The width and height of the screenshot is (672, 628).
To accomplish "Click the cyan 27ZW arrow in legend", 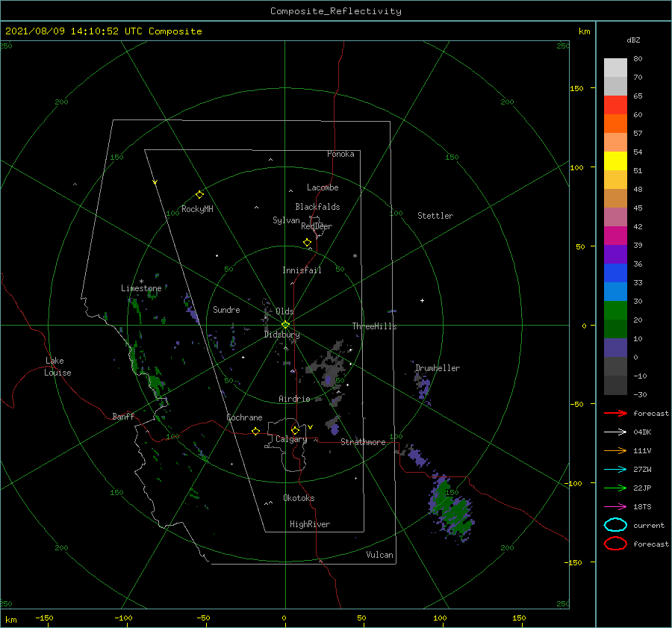I will pyautogui.click(x=615, y=470).
